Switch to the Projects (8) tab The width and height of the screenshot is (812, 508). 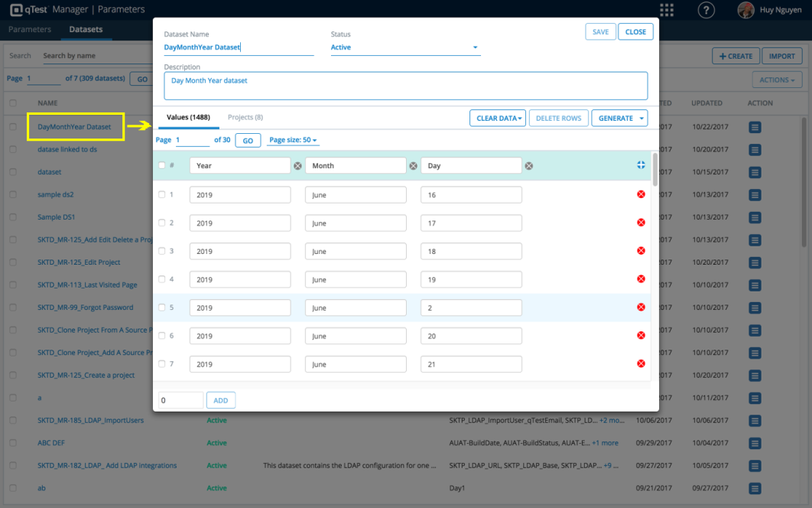click(245, 118)
